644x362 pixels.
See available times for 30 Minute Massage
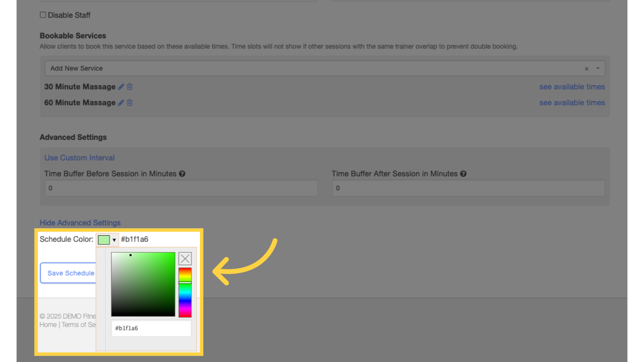572,87
